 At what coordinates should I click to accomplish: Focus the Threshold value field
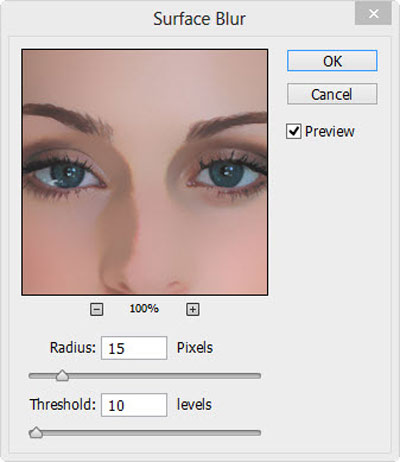[x=134, y=405]
